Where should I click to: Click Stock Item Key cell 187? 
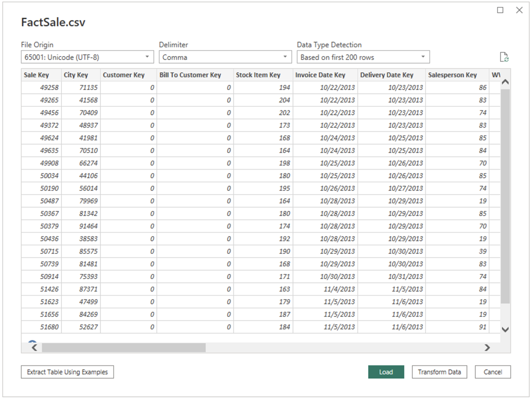point(263,314)
